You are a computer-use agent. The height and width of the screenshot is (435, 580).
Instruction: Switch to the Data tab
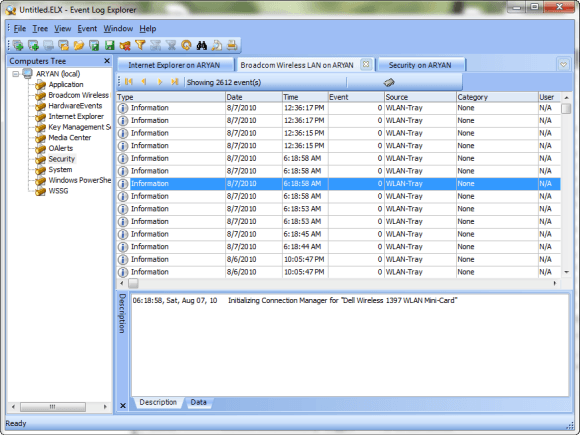point(199,402)
